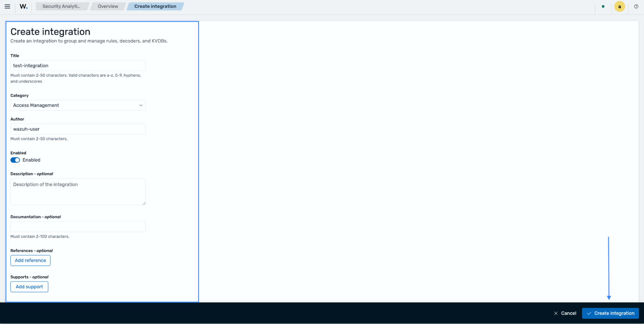
Task: Click the 'References - optional' label
Action: [x=32, y=251]
